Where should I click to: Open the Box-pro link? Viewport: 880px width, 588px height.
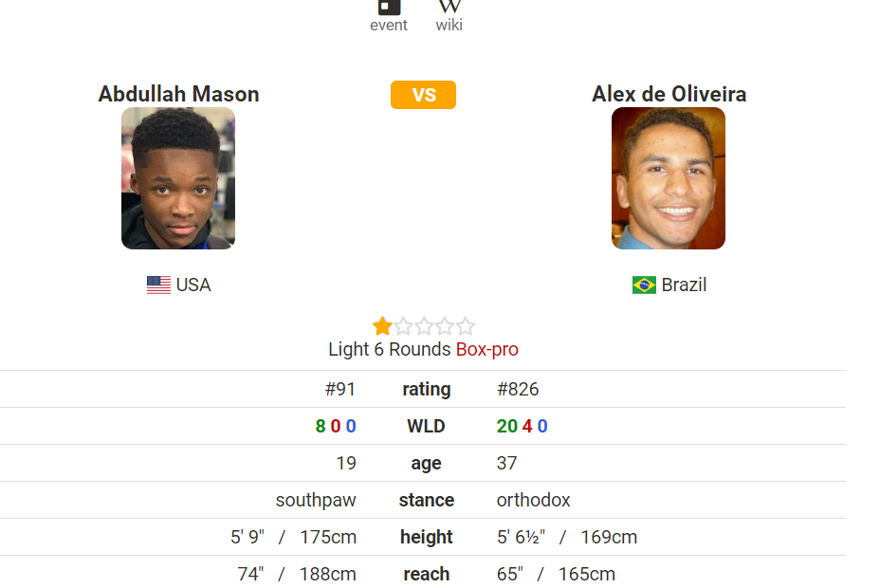point(487,350)
